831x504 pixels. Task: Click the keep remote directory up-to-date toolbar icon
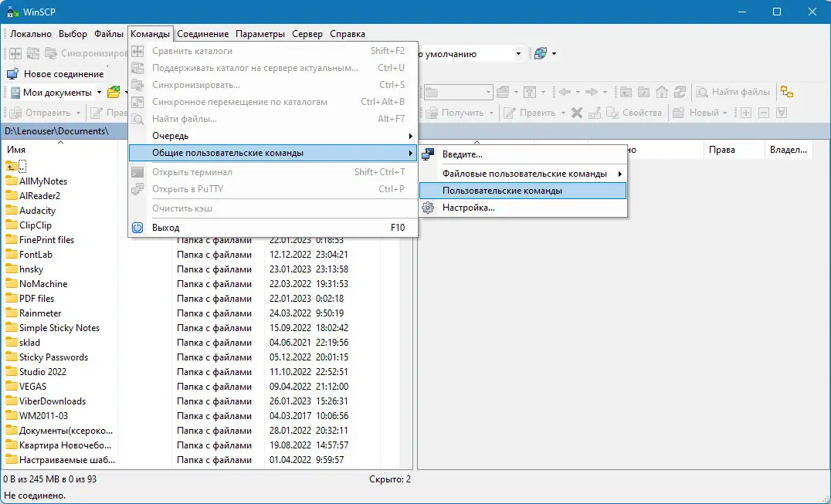point(33,53)
